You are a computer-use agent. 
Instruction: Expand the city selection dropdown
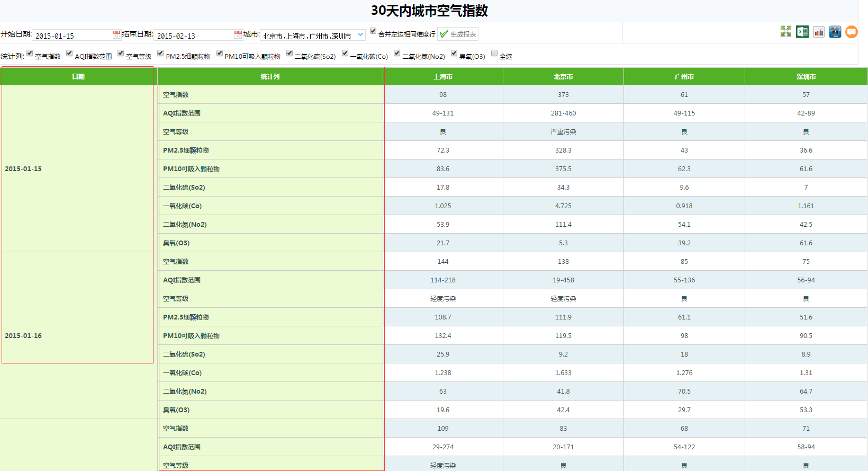[360, 35]
